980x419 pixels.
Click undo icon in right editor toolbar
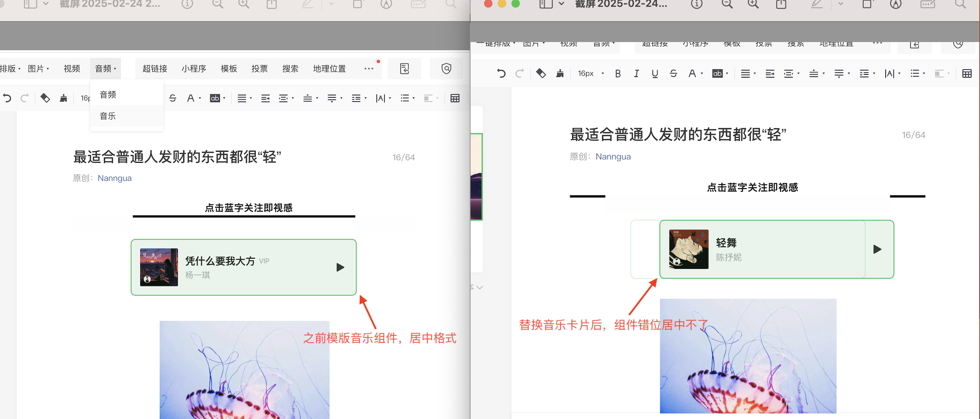point(501,73)
